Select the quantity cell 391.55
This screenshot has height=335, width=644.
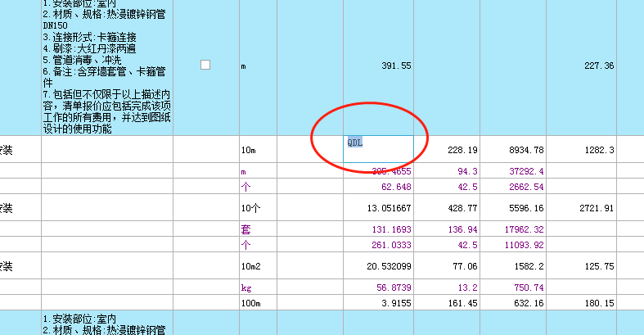(x=396, y=66)
